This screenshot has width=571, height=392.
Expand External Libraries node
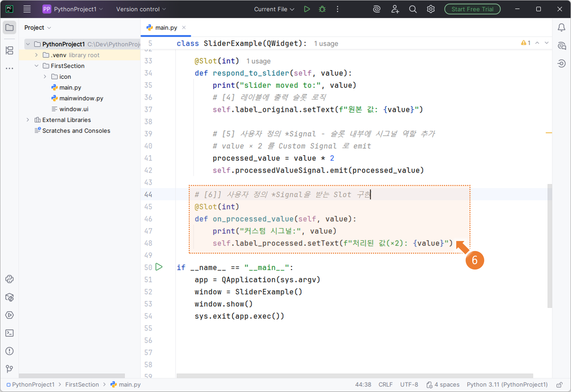tap(28, 120)
